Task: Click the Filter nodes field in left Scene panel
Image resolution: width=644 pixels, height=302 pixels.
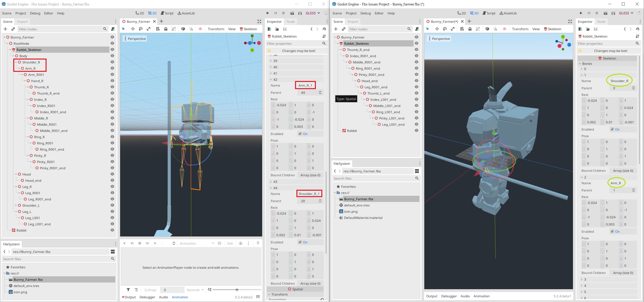Action: pos(60,29)
